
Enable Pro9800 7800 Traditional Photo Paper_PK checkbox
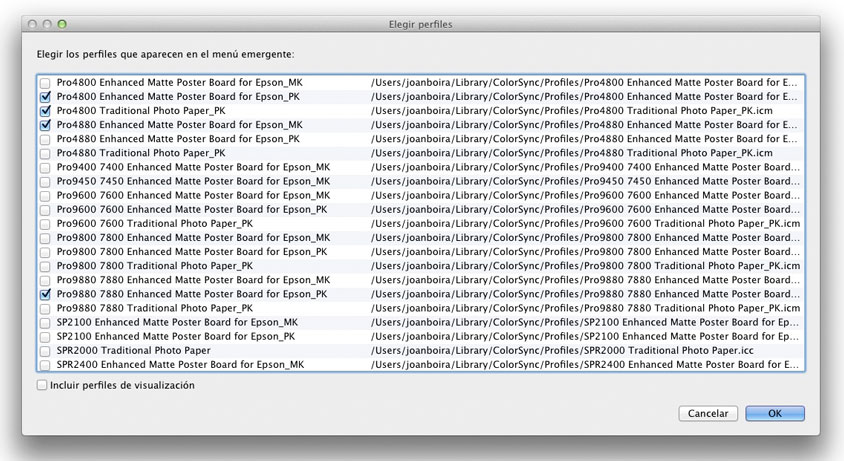pyautogui.click(x=45, y=266)
